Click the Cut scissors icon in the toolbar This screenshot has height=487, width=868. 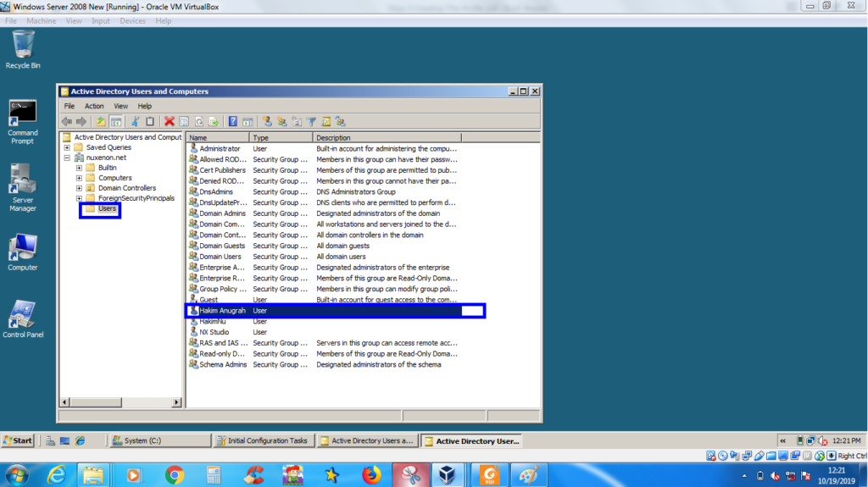(x=135, y=121)
